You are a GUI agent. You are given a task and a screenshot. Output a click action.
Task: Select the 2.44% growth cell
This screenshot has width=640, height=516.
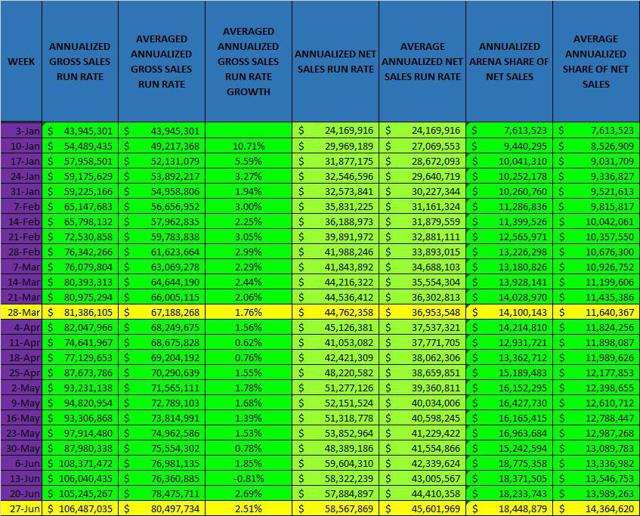point(249,282)
